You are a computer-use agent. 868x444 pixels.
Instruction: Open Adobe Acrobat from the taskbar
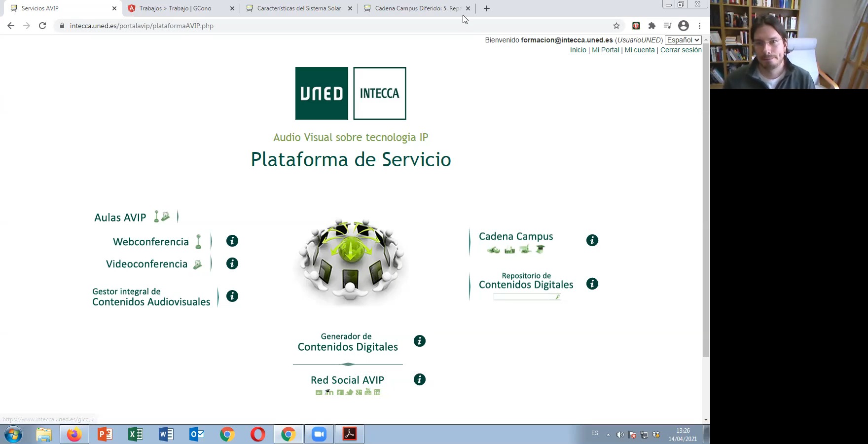click(350, 434)
